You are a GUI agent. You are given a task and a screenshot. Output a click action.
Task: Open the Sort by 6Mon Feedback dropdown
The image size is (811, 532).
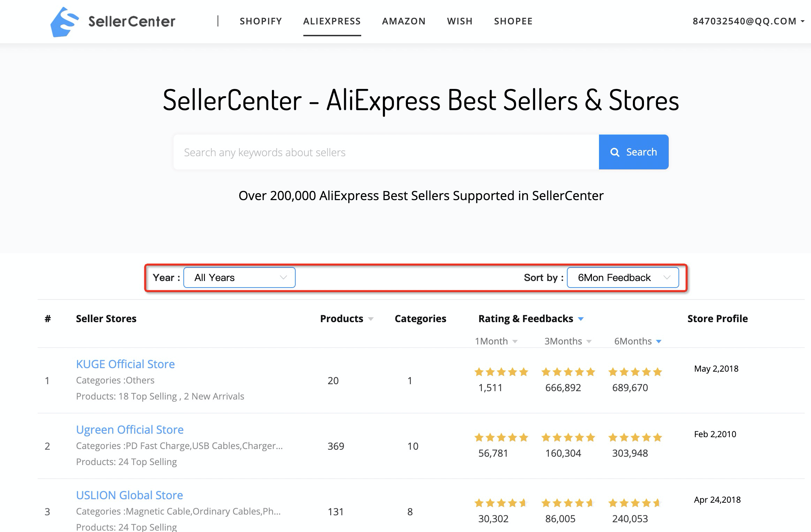pos(623,278)
